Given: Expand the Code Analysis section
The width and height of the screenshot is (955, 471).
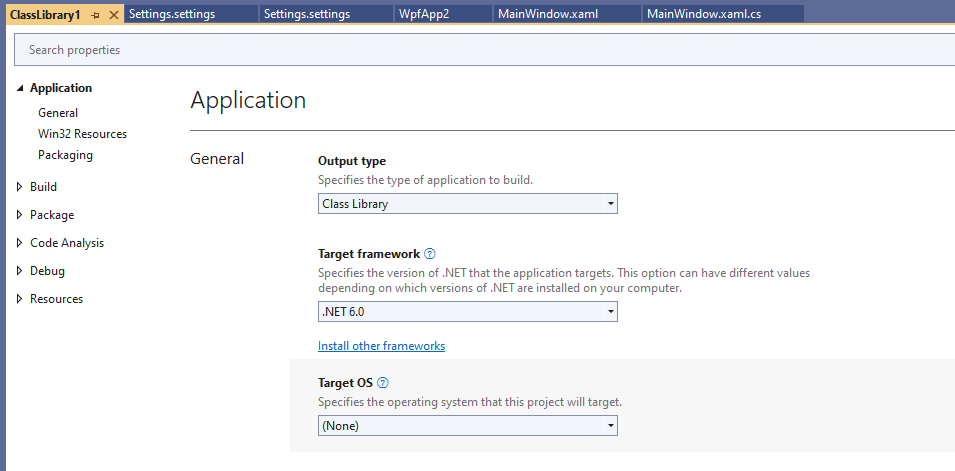Looking at the screenshot, I should coord(20,243).
